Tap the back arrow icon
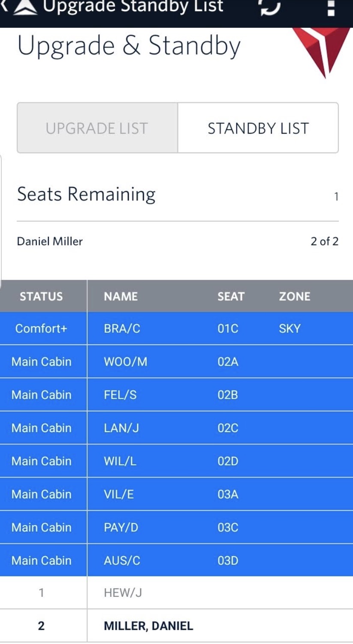353x644 pixels. click(x=4, y=6)
